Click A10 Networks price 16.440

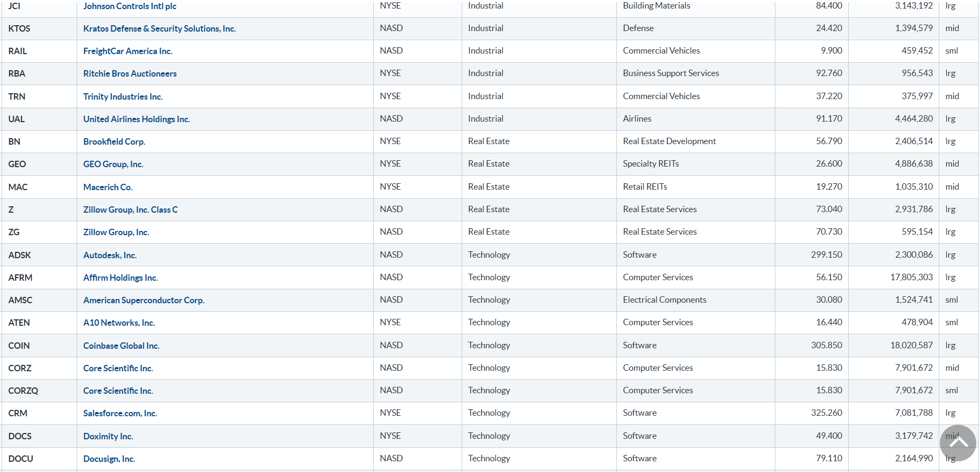coord(829,322)
